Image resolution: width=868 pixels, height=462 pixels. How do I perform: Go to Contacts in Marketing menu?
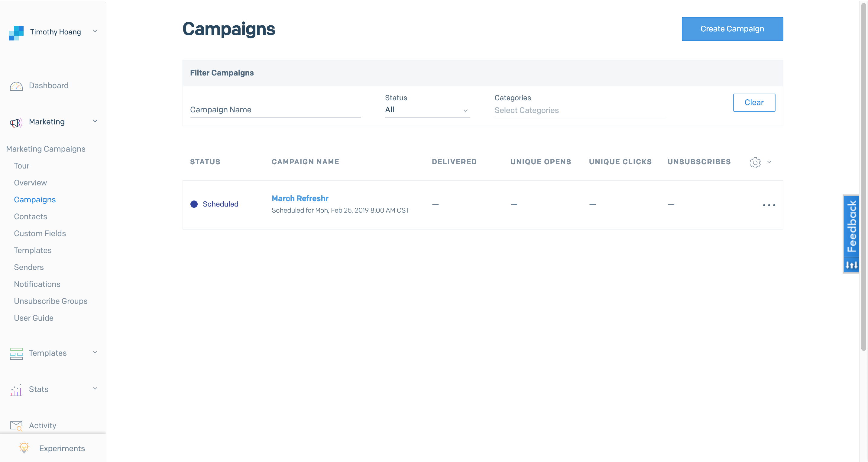(30, 217)
